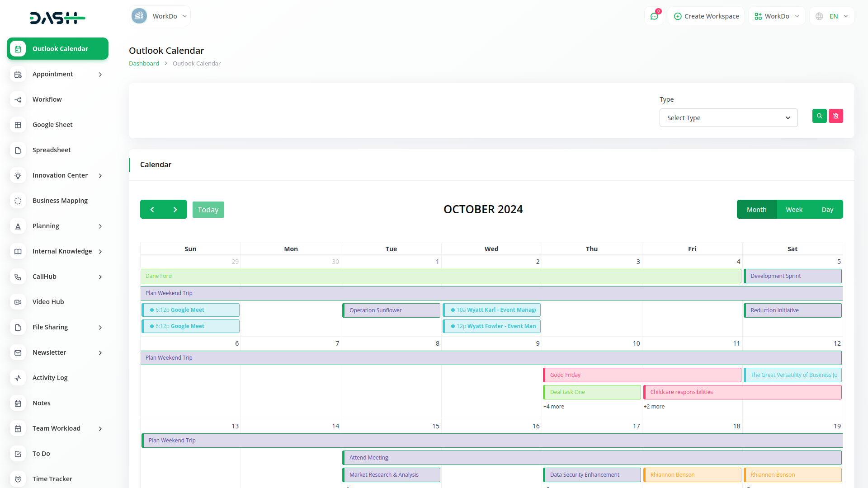Click the red reset filter icon
Viewport: 868px width, 488px height.
pyautogui.click(x=835, y=116)
